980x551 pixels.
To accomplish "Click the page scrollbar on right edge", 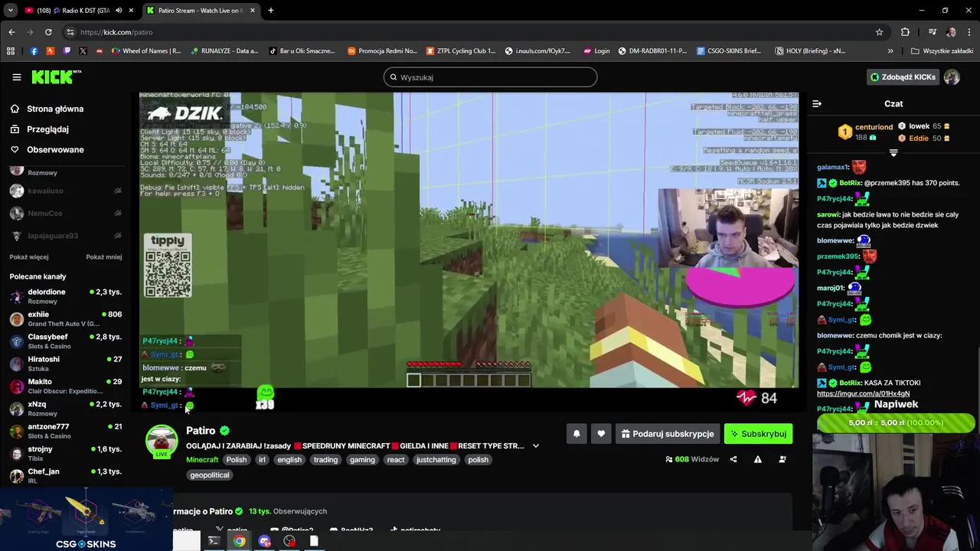I will click(x=977, y=390).
